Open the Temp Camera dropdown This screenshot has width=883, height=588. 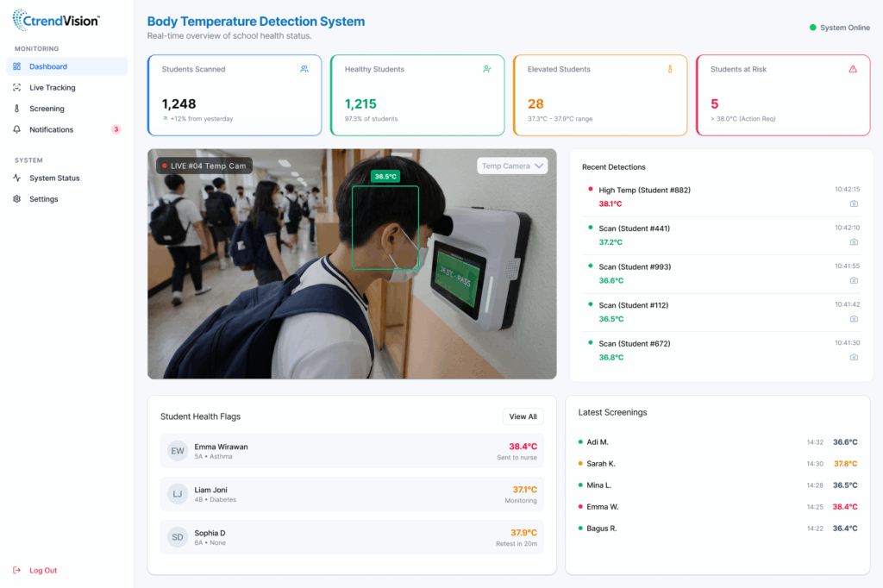pos(512,165)
